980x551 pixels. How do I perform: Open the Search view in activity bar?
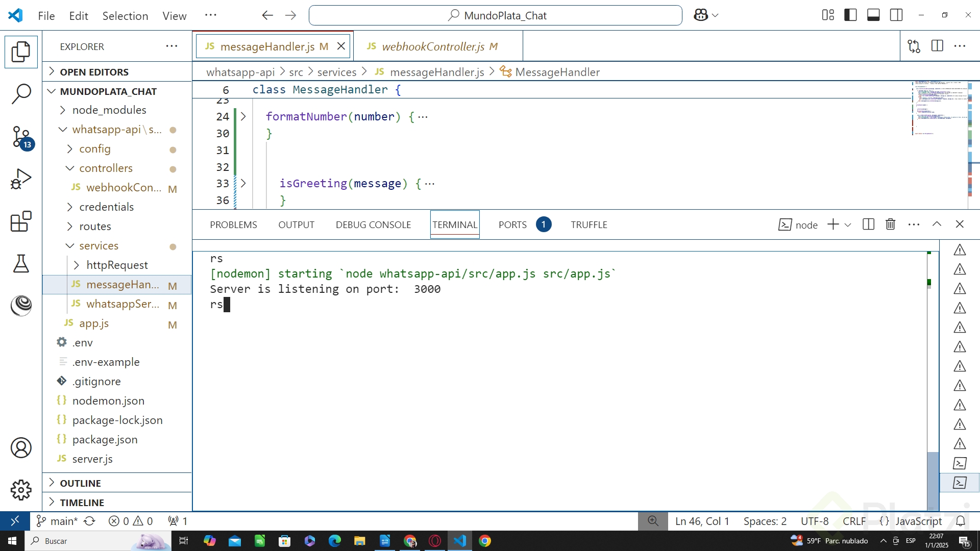click(x=21, y=94)
